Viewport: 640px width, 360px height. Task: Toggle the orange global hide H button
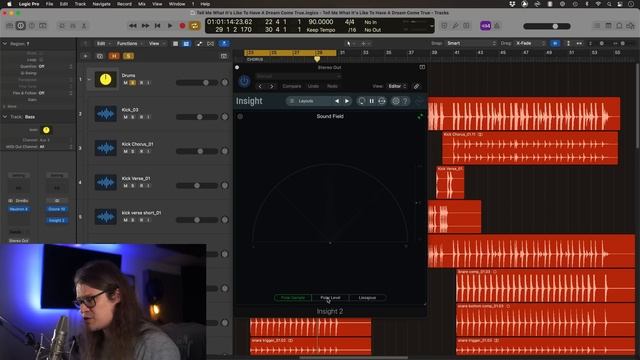tap(114, 56)
